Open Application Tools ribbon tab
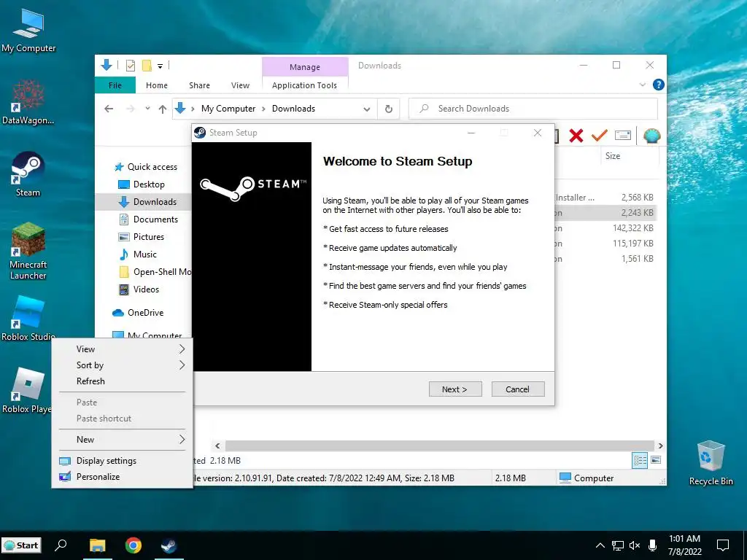The image size is (747, 560). [304, 85]
